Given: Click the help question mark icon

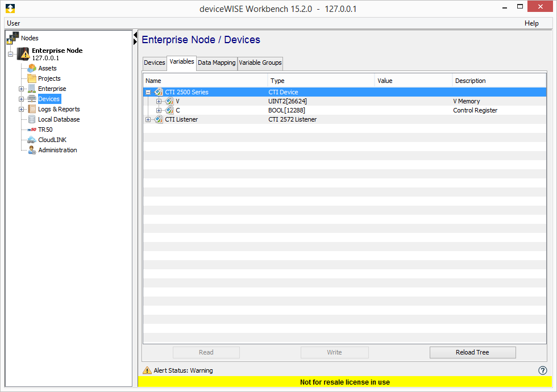Looking at the screenshot, I should (x=543, y=370).
